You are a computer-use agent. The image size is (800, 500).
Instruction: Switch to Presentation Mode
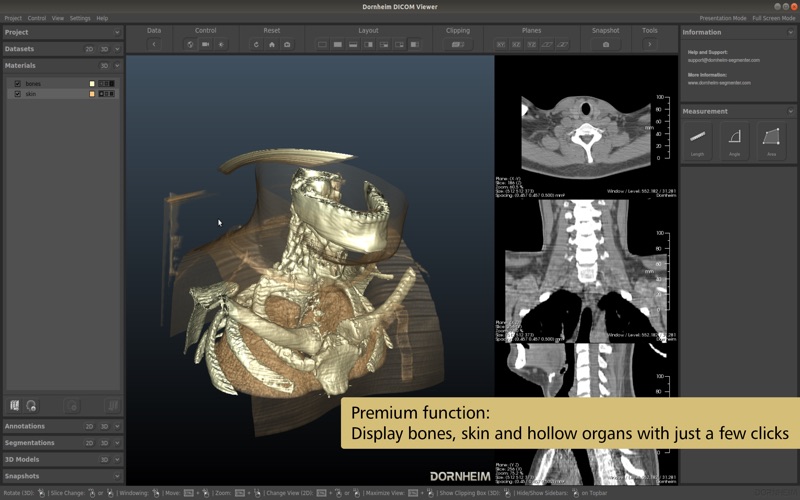click(722, 18)
